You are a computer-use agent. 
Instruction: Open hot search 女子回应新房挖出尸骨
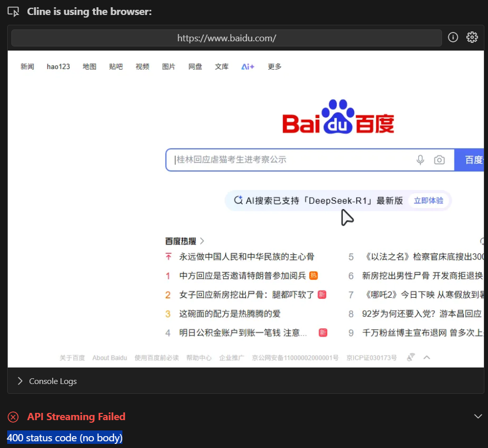tap(246, 295)
